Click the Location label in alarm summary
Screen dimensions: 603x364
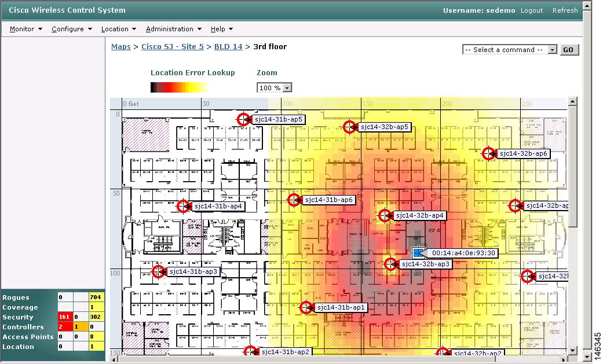[x=18, y=347]
